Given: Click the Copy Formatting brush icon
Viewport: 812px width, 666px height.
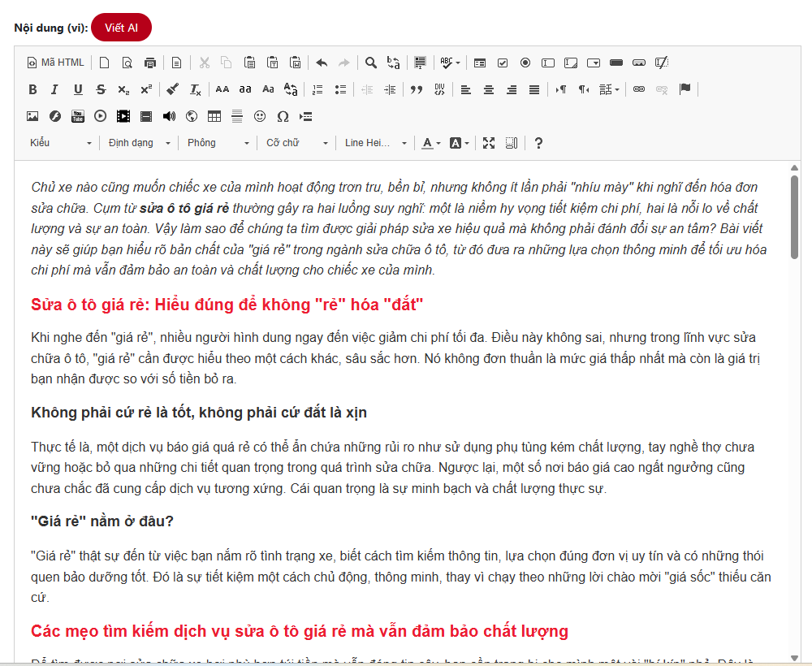Looking at the screenshot, I should point(172,89).
